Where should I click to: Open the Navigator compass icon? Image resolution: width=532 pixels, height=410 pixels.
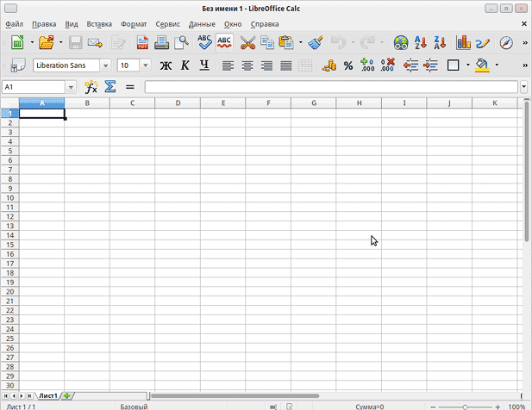506,43
